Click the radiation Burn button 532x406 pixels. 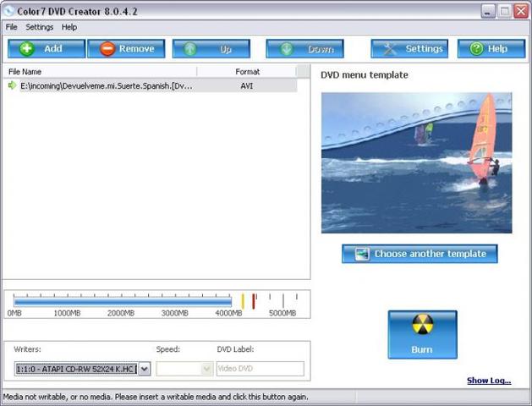point(422,334)
